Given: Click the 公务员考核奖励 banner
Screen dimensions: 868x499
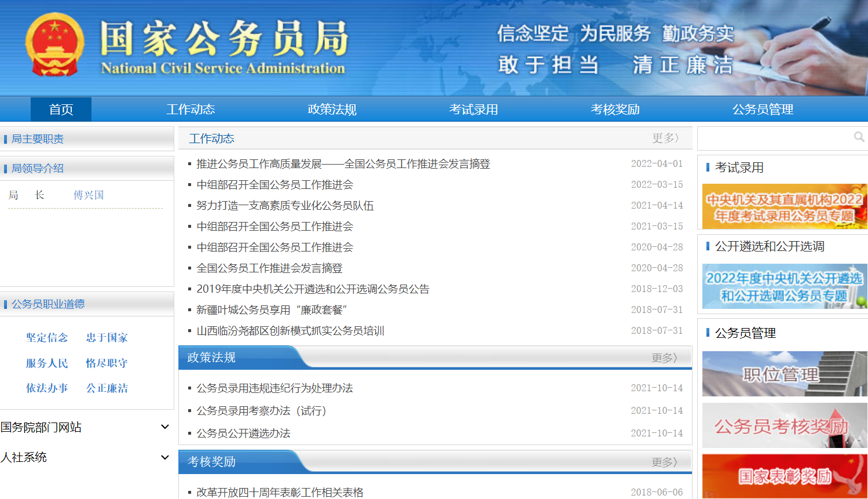Looking at the screenshot, I should click(x=783, y=425).
